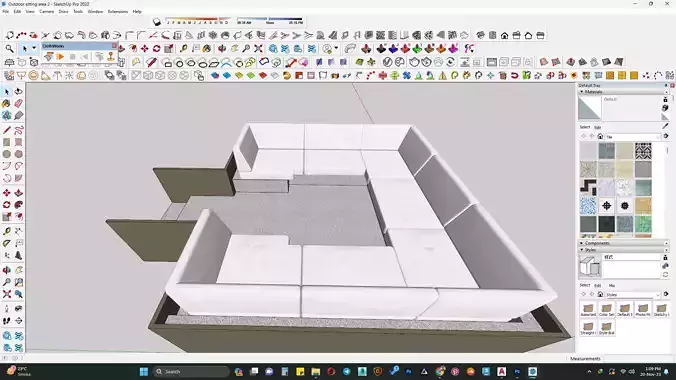Select the Freehand squiggle tool
The image size is (676, 380).
click(19, 130)
